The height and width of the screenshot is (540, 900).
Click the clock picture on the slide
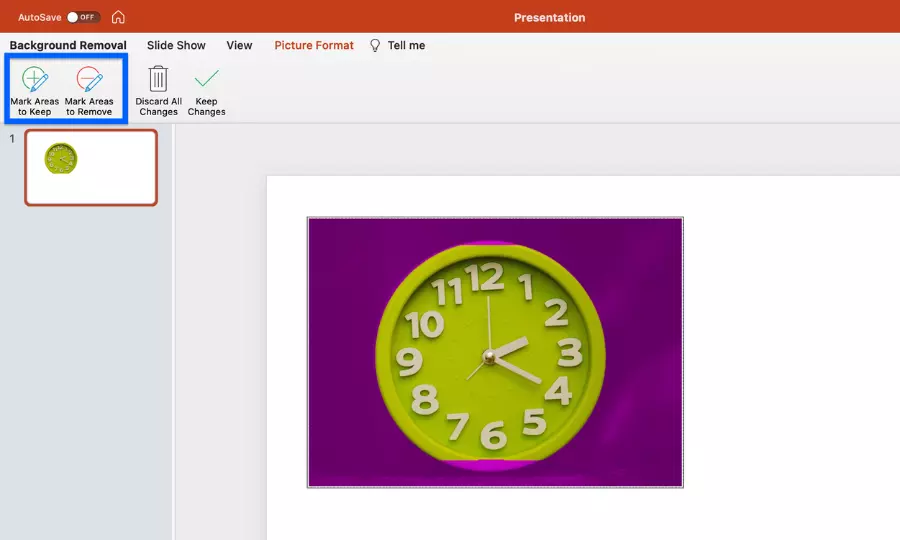[x=495, y=352]
